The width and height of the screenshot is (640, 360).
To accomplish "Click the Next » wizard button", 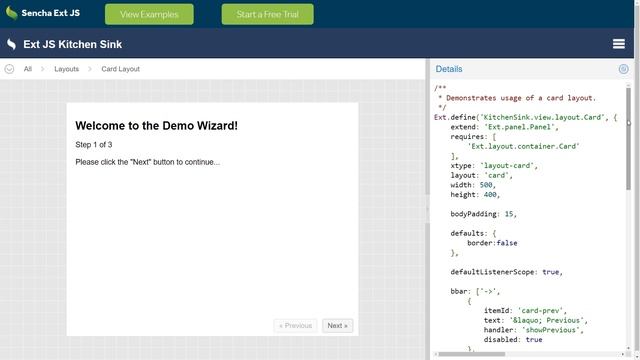I will coord(338,326).
